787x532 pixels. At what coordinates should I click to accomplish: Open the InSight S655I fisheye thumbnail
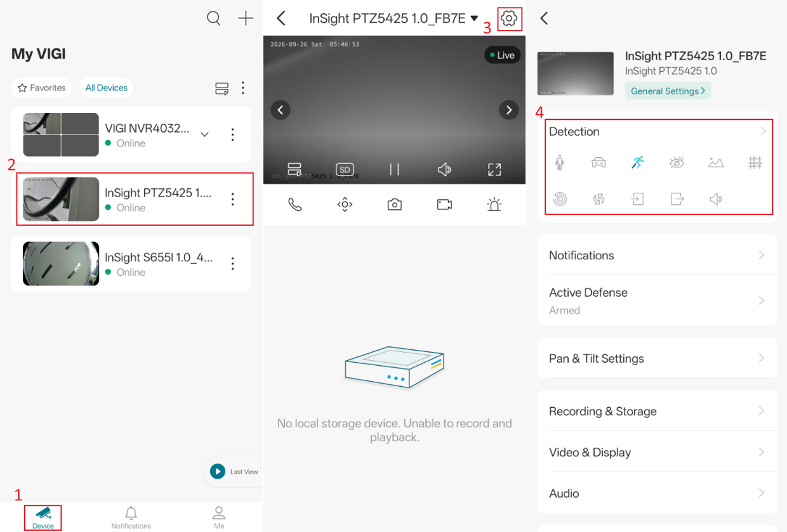(x=61, y=264)
